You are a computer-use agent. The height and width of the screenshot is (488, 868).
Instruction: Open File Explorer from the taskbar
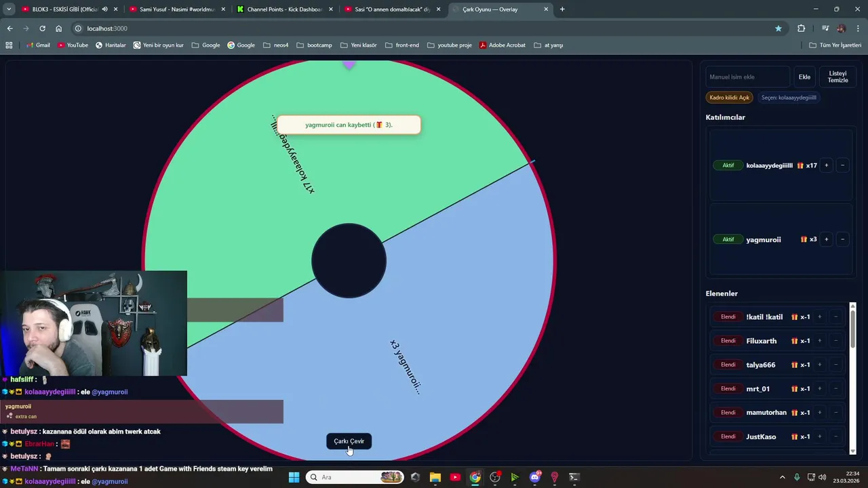pos(435,477)
